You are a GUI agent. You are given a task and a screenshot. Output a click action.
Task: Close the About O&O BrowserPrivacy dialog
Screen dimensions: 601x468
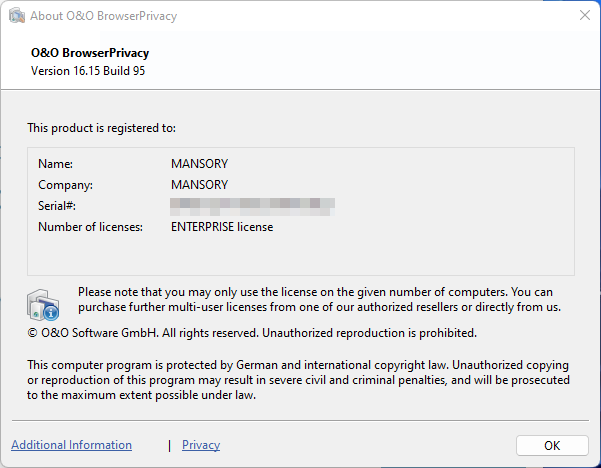click(x=584, y=15)
